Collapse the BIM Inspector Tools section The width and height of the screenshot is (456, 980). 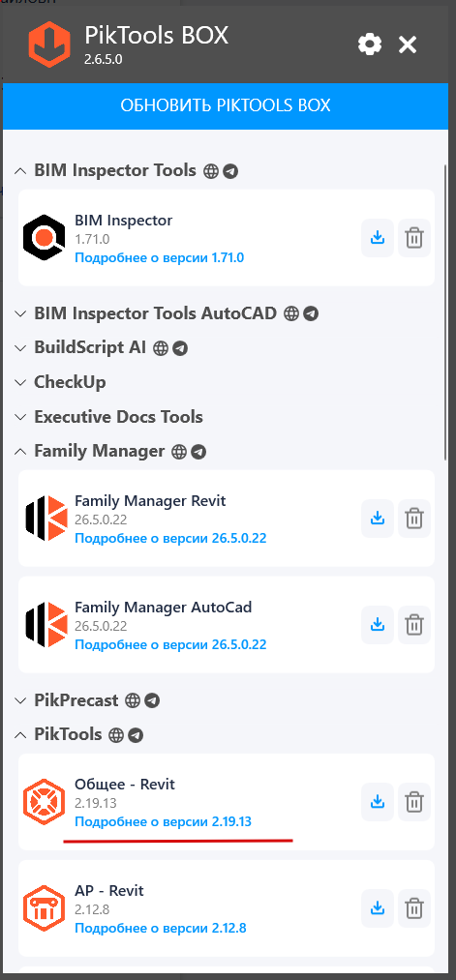coord(20,170)
